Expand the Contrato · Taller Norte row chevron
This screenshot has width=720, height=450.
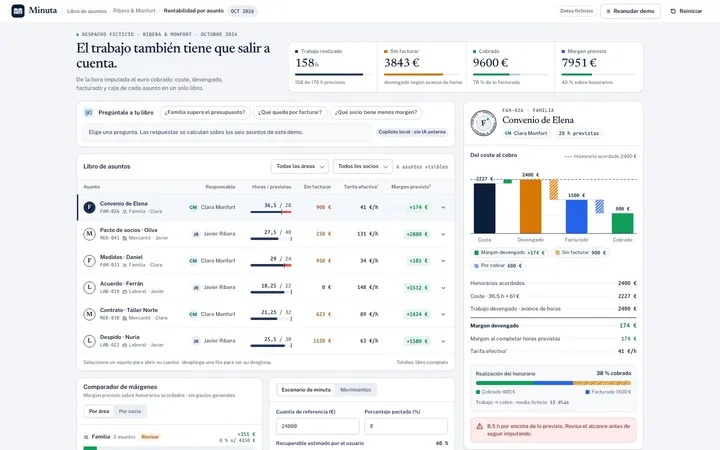[x=443, y=314]
